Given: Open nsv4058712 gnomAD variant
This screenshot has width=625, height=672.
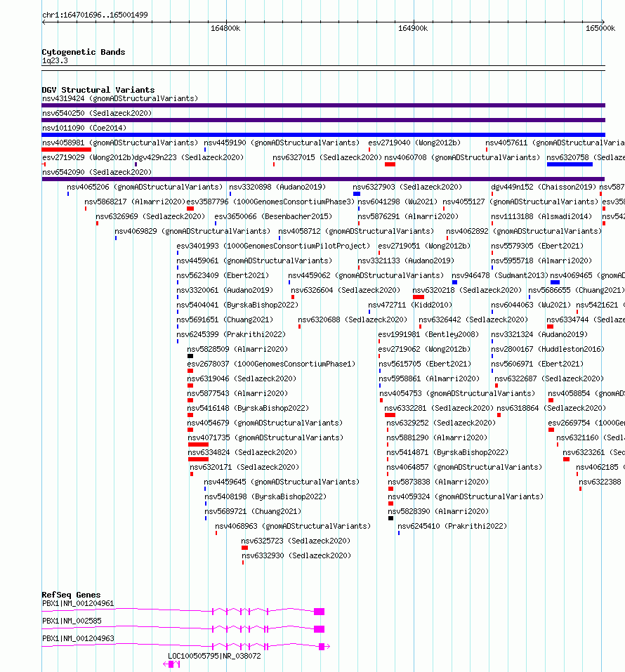Looking at the screenshot, I should pos(356,231).
